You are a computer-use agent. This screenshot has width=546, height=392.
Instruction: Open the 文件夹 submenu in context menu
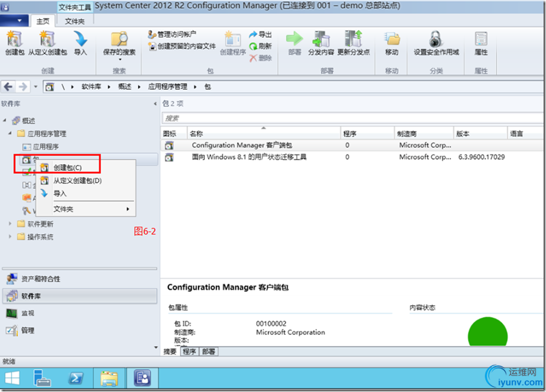(x=85, y=209)
